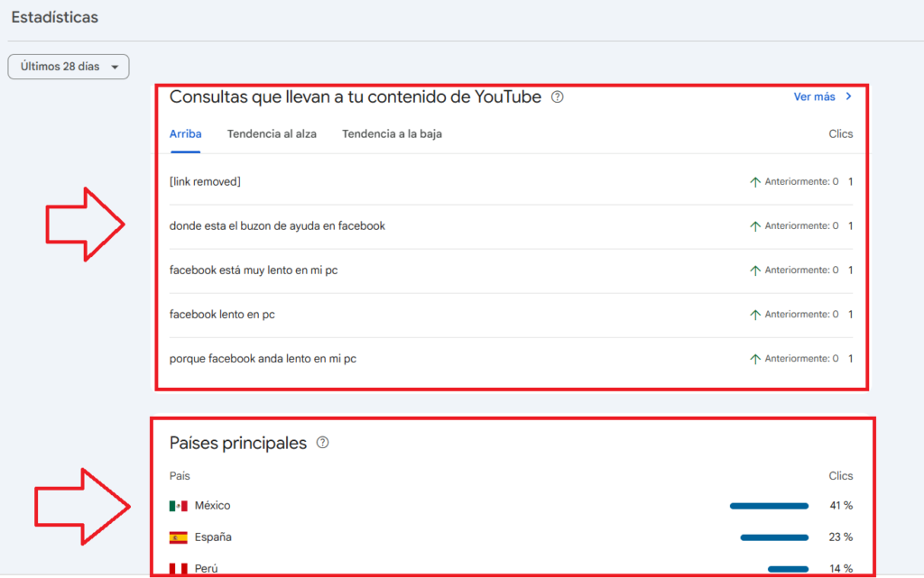Image resolution: width=924 pixels, height=578 pixels.
Task: Click the chevron arrow beside Ver más
Action: click(848, 96)
